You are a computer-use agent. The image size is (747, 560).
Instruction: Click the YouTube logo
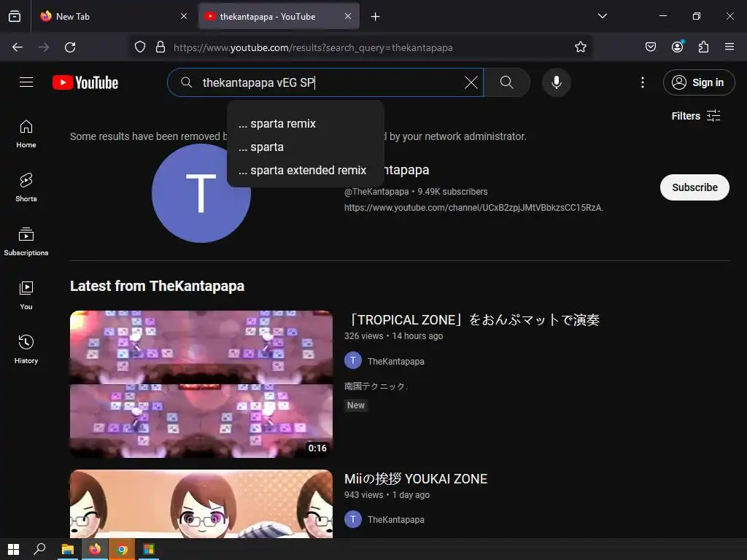(x=85, y=83)
